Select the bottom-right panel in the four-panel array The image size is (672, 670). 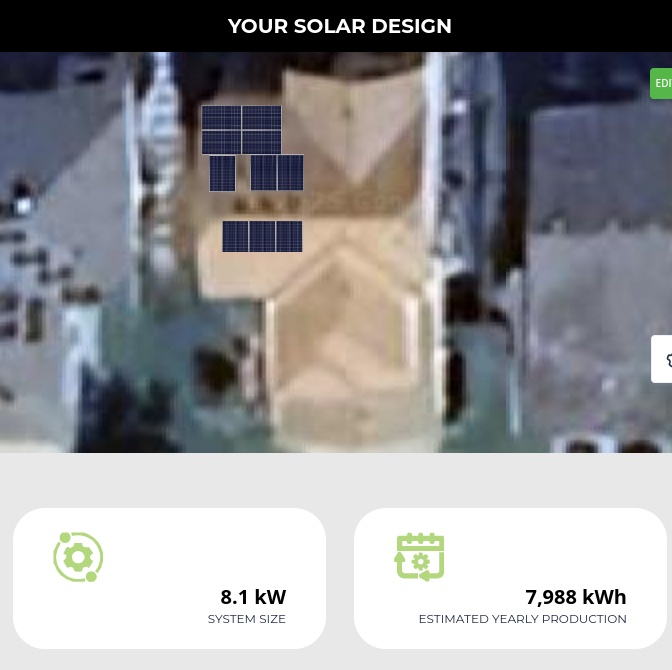click(x=261, y=142)
